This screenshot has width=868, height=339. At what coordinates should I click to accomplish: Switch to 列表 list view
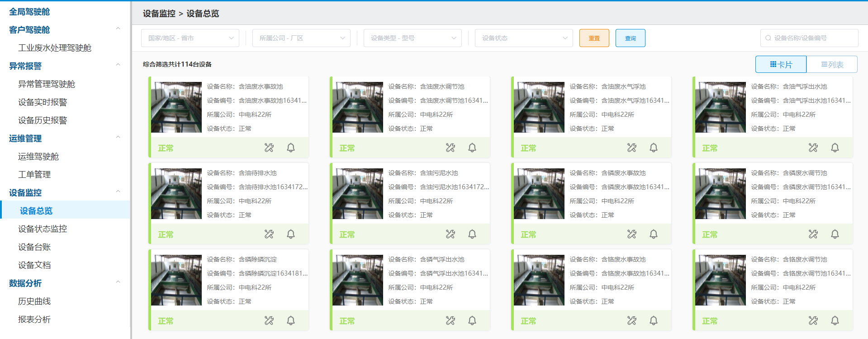click(x=832, y=64)
